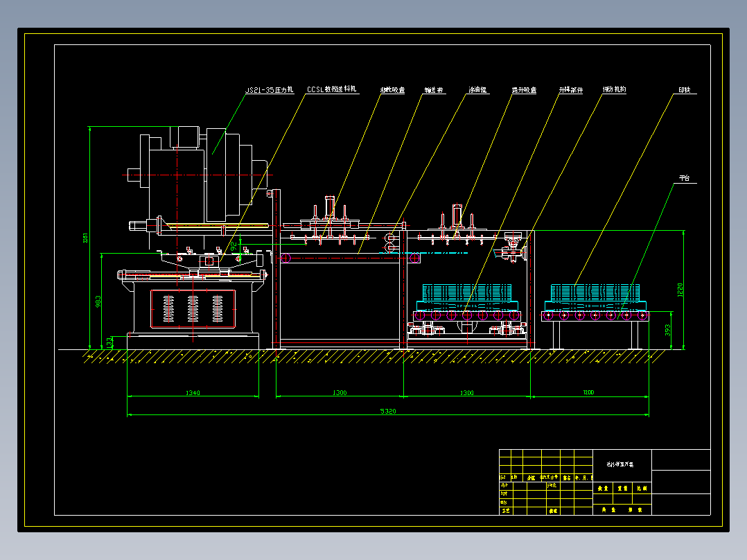
Task: Click the 983 vertical dimension value
Action: tap(98, 301)
